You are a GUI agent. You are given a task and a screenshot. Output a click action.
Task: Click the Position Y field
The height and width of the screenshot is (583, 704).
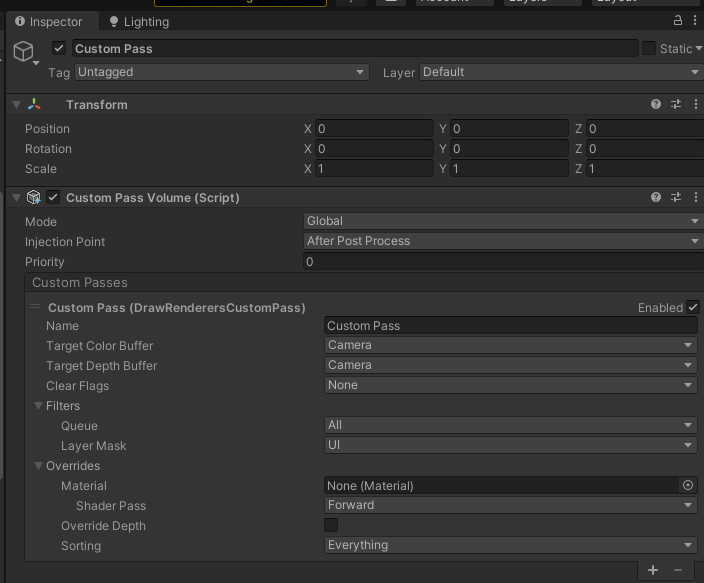(x=509, y=129)
